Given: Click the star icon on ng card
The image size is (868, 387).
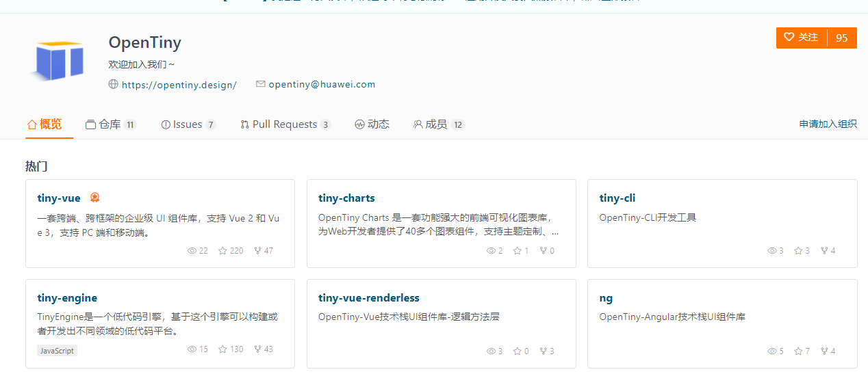Looking at the screenshot, I should coord(798,351).
